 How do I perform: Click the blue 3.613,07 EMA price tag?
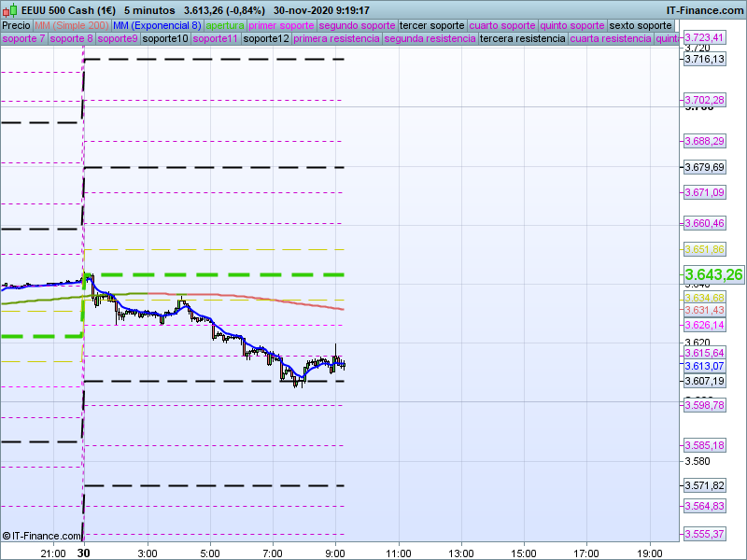point(704,366)
